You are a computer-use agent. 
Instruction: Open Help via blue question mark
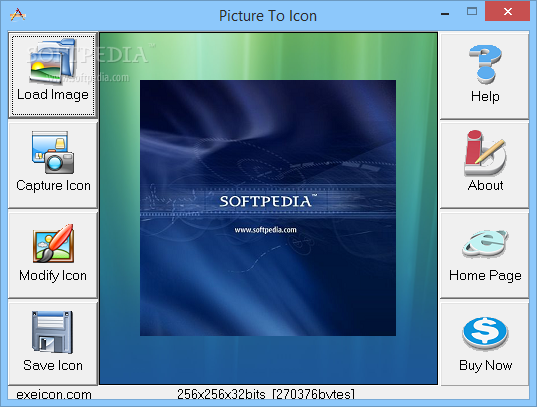[x=485, y=64]
